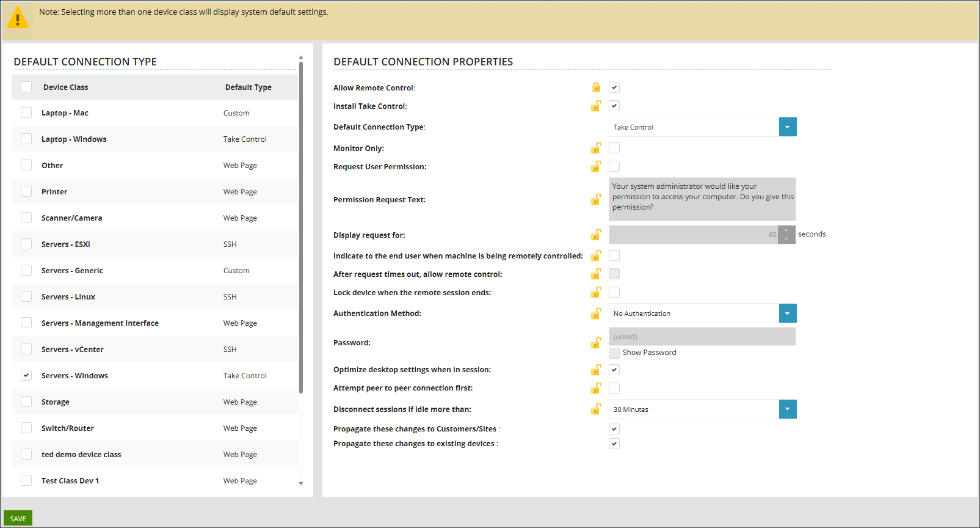Click lock icon beside Authentication Method
980x528 pixels.
[596, 313]
